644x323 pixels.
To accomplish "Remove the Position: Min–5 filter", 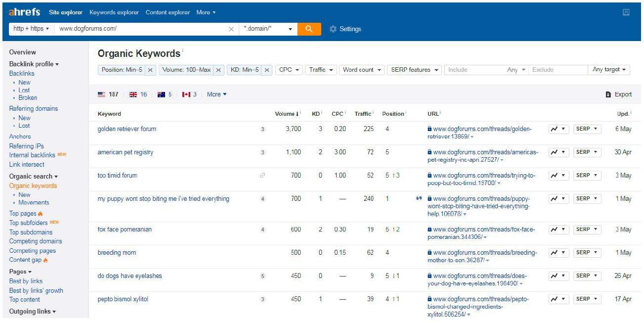I will point(150,70).
